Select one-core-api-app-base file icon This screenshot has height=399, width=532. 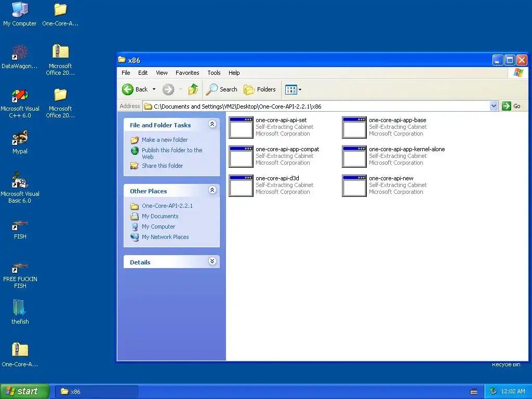[354, 127]
